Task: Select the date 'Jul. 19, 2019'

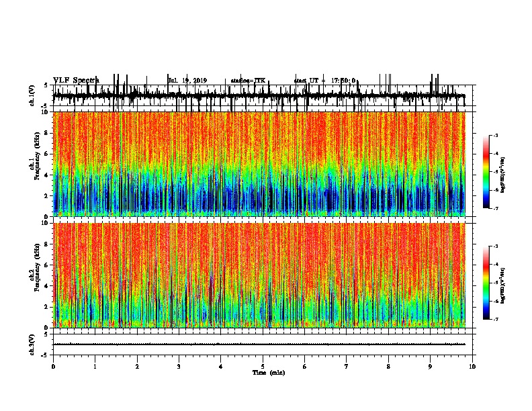Action: [x=187, y=81]
